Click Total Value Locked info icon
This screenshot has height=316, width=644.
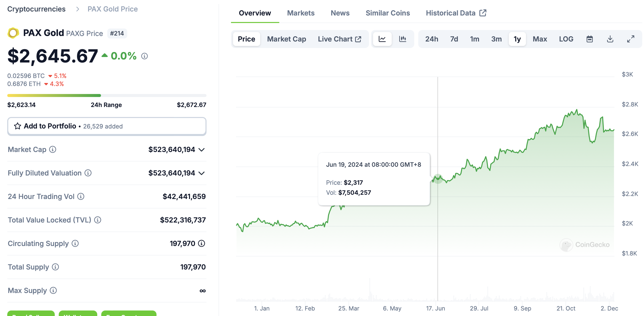pyautogui.click(x=97, y=220)
